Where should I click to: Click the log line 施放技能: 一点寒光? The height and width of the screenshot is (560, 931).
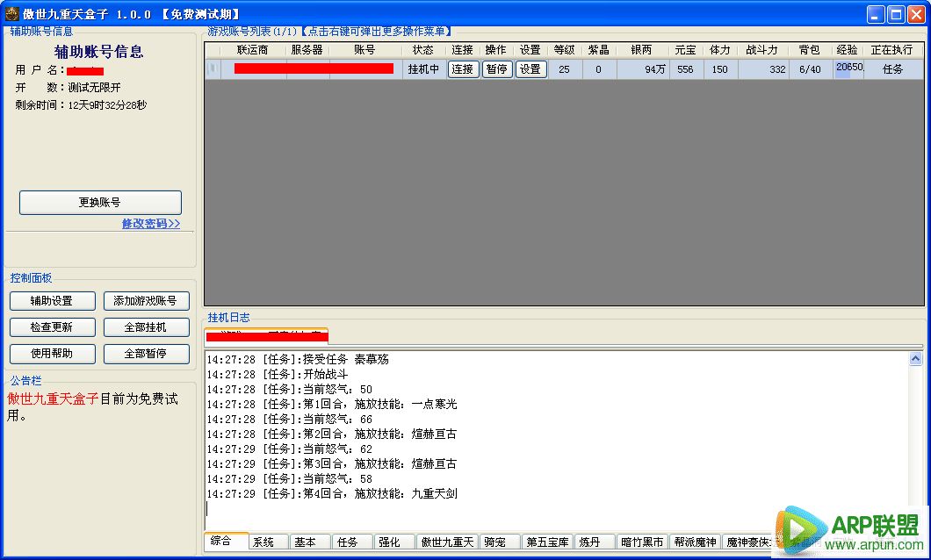332,405
